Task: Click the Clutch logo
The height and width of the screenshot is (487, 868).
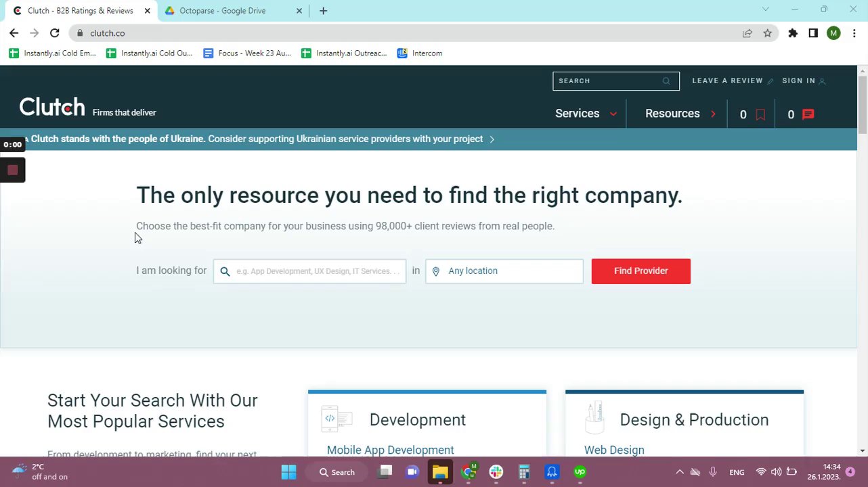Action: [x=52, y=107]
